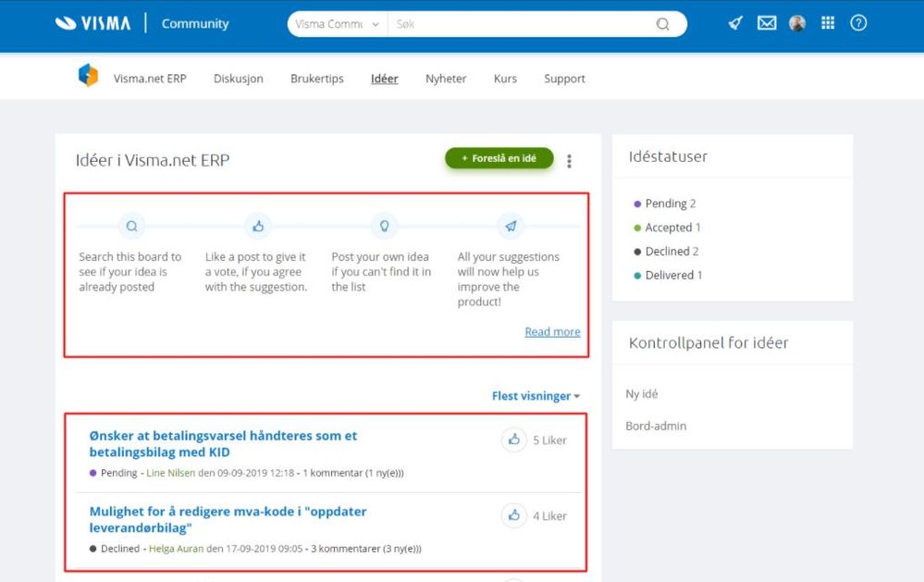Click the search magnifier icon
This screenshot has height=582, width=924.
[x=662, y=24]
